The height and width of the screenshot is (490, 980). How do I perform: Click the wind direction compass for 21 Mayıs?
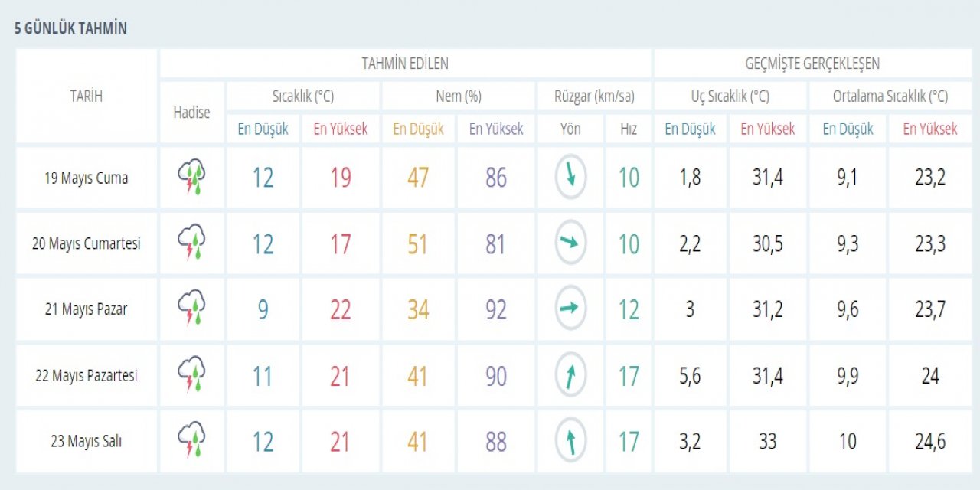coord(570,309)
